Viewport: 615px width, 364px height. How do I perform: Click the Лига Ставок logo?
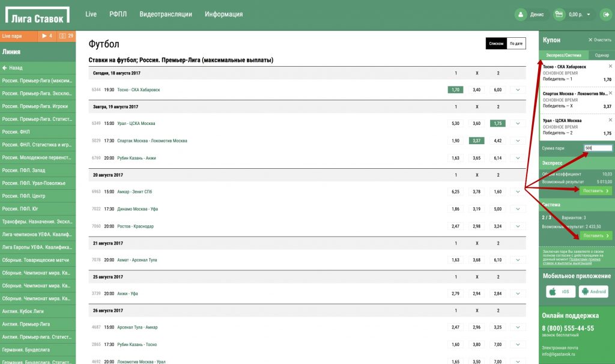click(x=37, y=15)
